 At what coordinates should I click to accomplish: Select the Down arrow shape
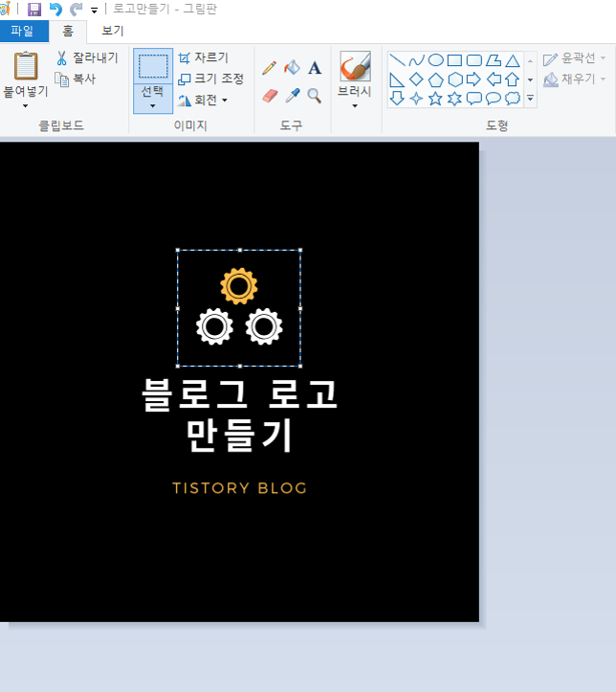point(397,98)
